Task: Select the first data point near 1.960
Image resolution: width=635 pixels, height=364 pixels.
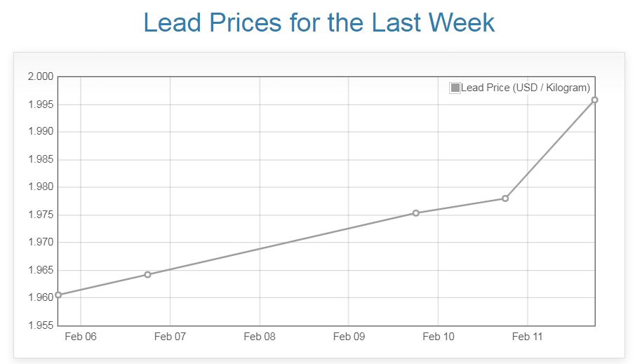Action: click(58, 295)
